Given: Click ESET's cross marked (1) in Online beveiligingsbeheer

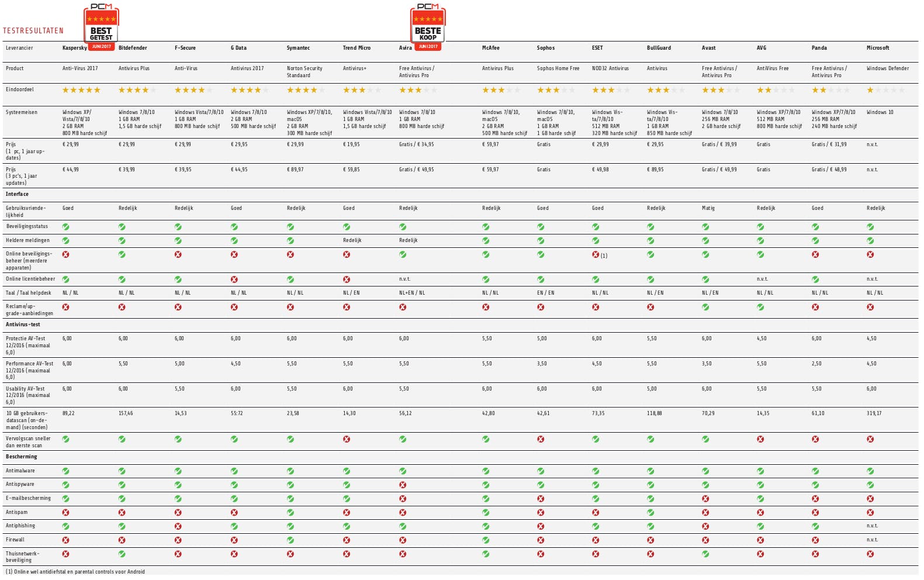Looking at the screenshot, I should pyautogui.click(x=596, y=254).
